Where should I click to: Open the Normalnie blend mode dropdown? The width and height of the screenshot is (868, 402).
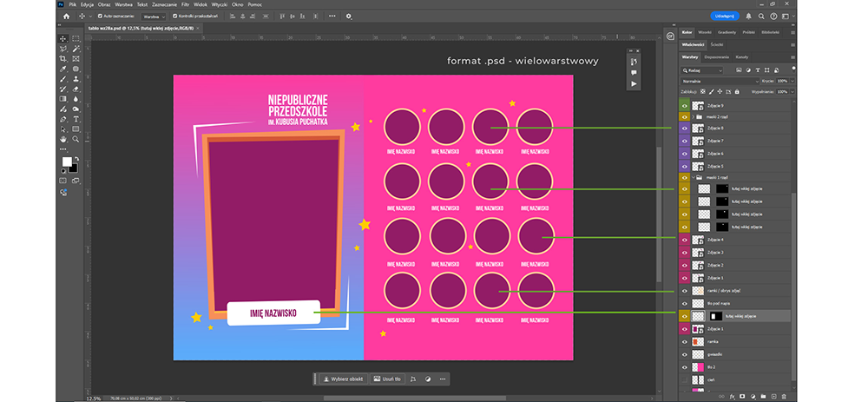[x=720, y=81]
